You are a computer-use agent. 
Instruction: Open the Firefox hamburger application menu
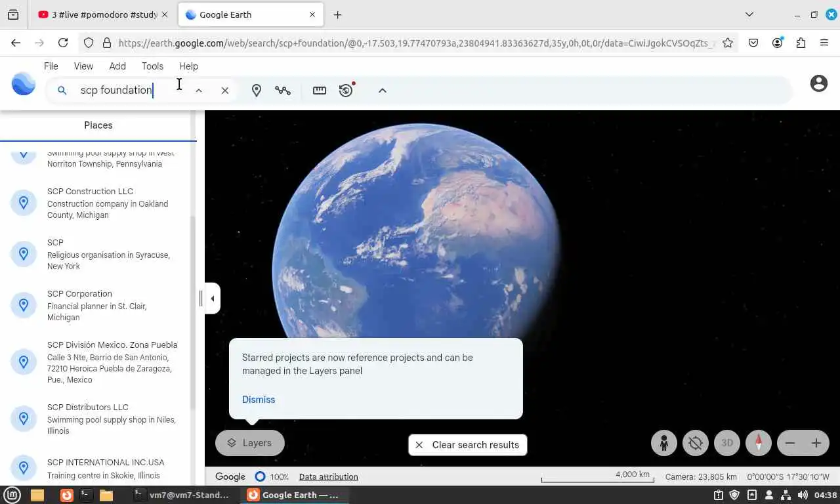[x=824, y=43]
